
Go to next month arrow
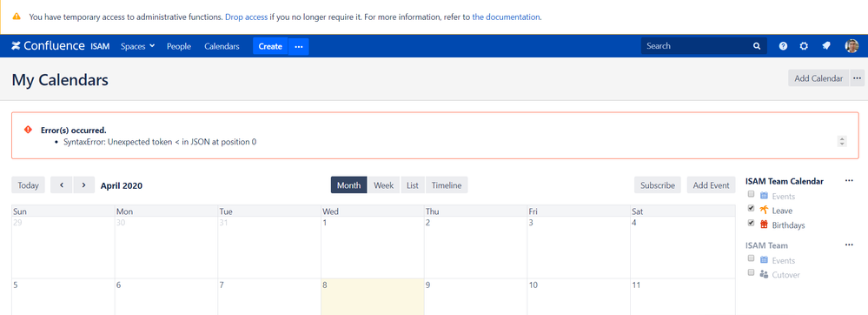coord(83,185)
